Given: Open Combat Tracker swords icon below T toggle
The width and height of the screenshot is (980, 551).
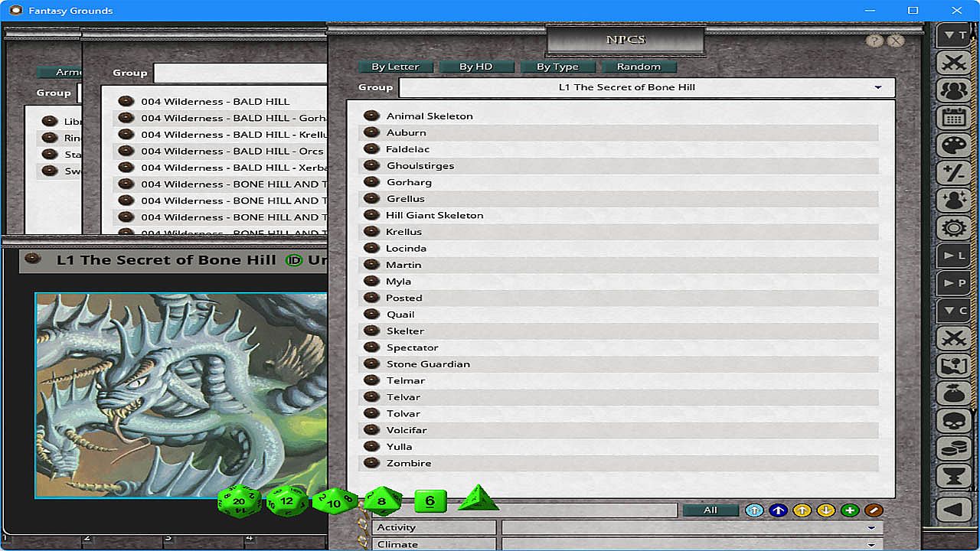Looking at the screenshot, I should click(x=954, y=63).
